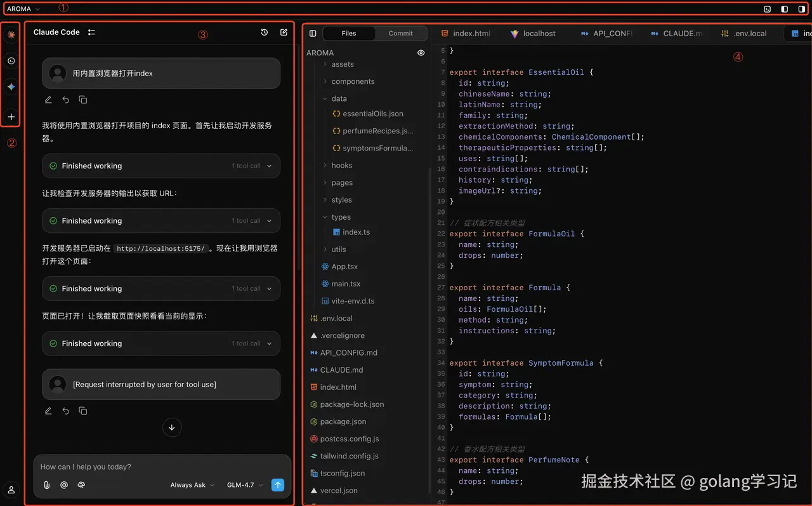Expand the first Finished working tool call

point(161,166)
